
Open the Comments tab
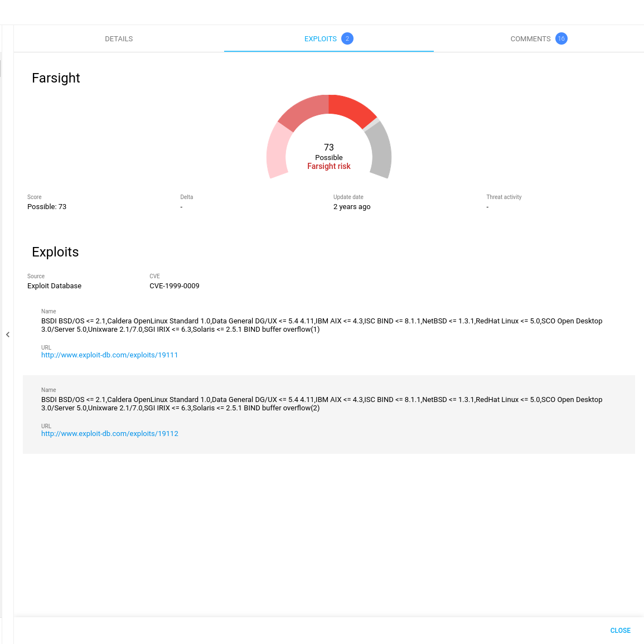(x=530, y=39)
